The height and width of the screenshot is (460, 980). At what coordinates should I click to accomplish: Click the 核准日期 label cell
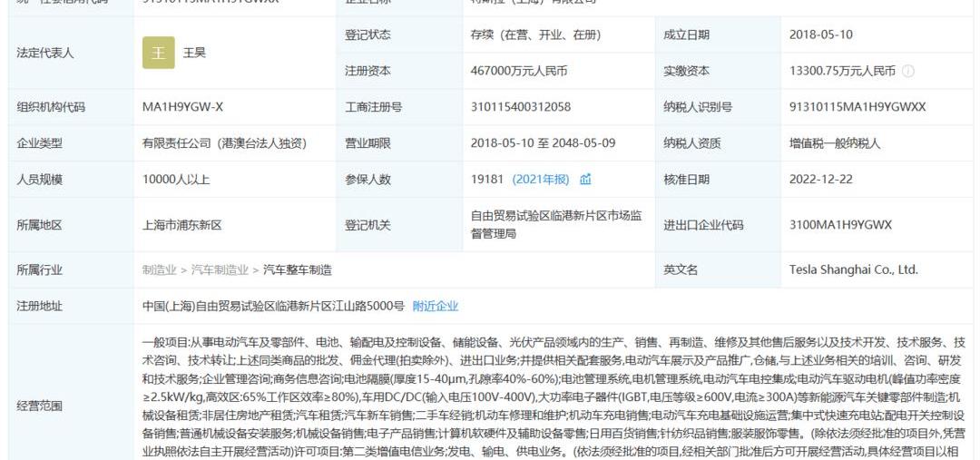718,180
